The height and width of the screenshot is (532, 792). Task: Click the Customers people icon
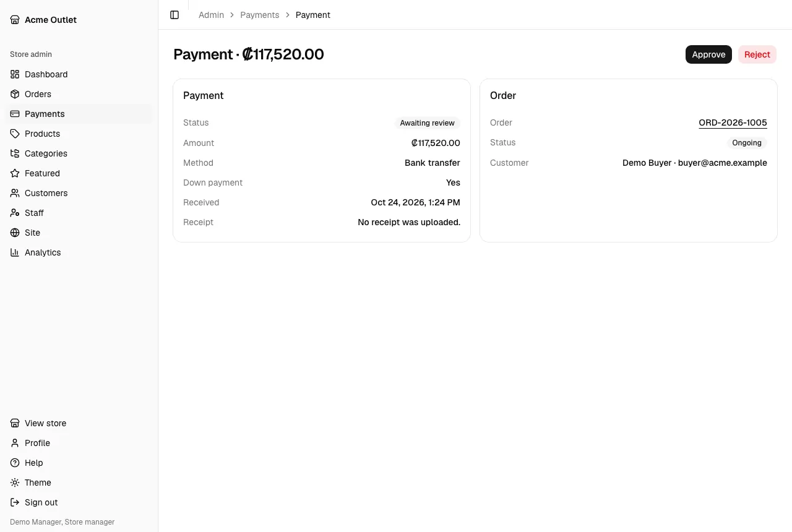[15, 193]
